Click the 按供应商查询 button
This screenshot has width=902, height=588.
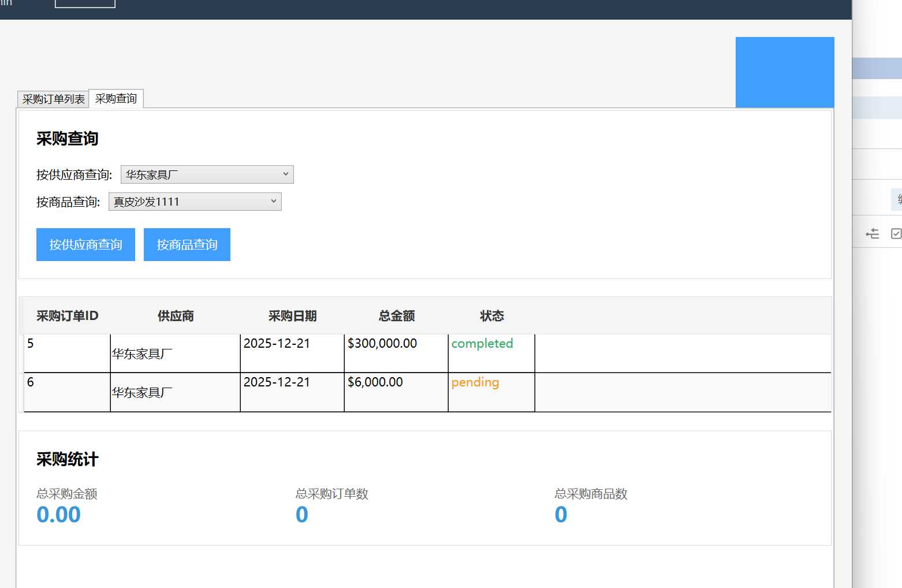coord(85,245)
